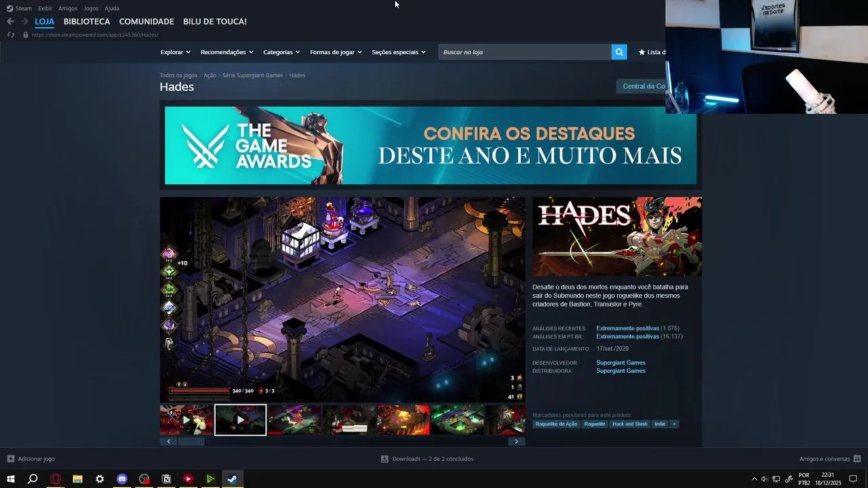Click the Downloads tray icon
The width and height of the screenshot is (868, 488).
tap(384, 459)
